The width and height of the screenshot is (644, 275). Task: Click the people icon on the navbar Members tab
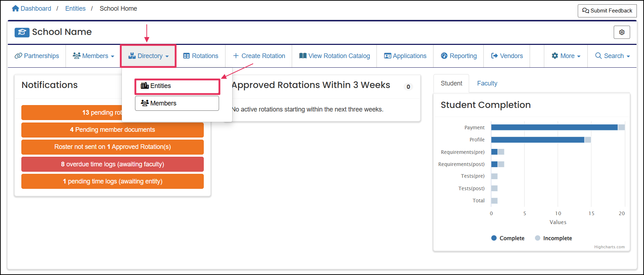(x=77, y=56)
